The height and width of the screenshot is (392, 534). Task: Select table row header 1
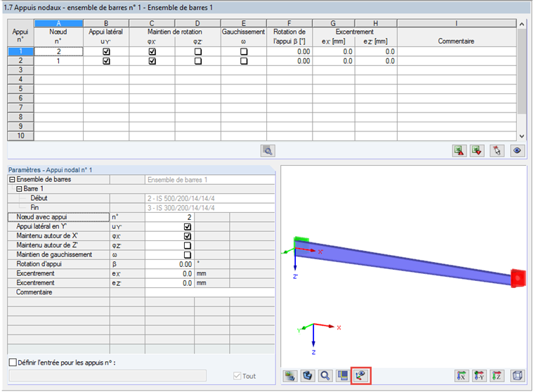pos(20,51)
